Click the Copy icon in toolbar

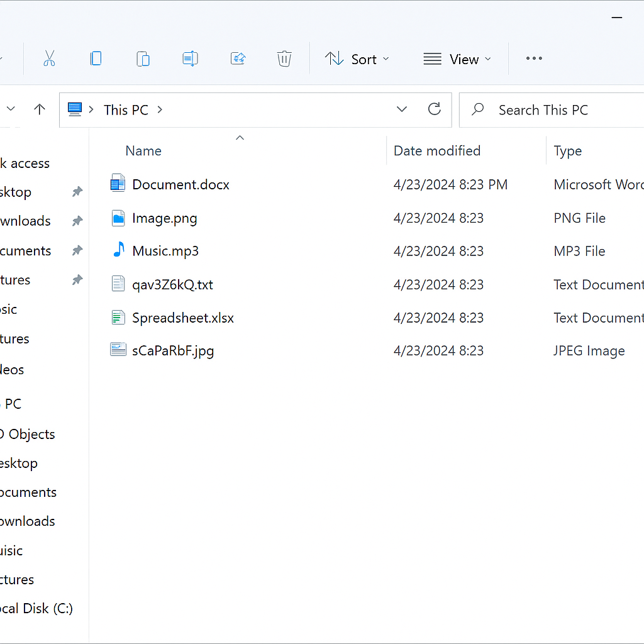(x=96, y=59)
